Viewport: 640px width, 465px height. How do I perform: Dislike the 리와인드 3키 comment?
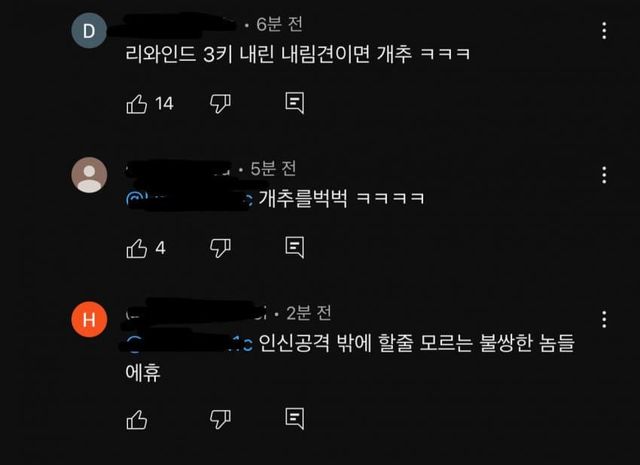[220, 104]
